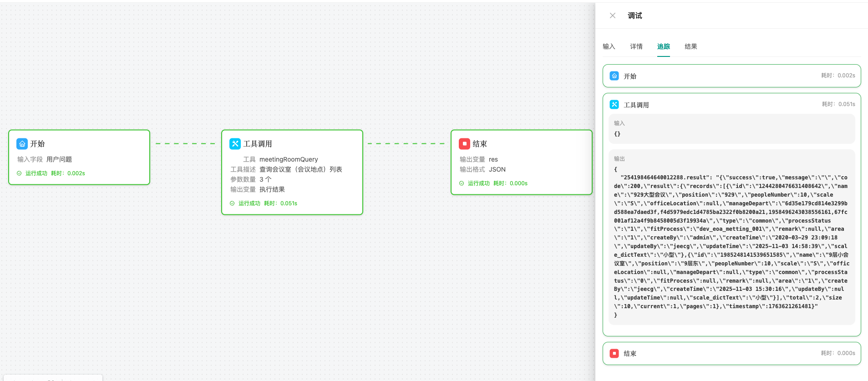The image size is (868, 381).
Task: Click the blue home icon on Start node
Action: pos(22,144)
